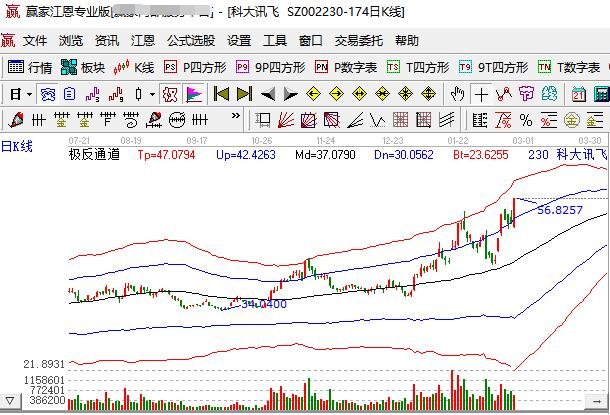This screenshot has width=610, height=415.
Task: Click the first grid square icon
Action: coord(400,120)
